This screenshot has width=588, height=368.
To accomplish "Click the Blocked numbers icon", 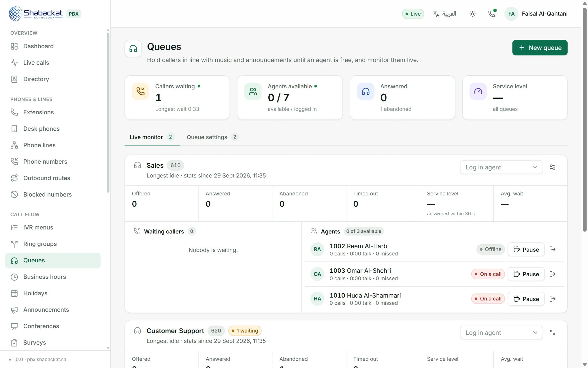I will [x=14, y=195].
